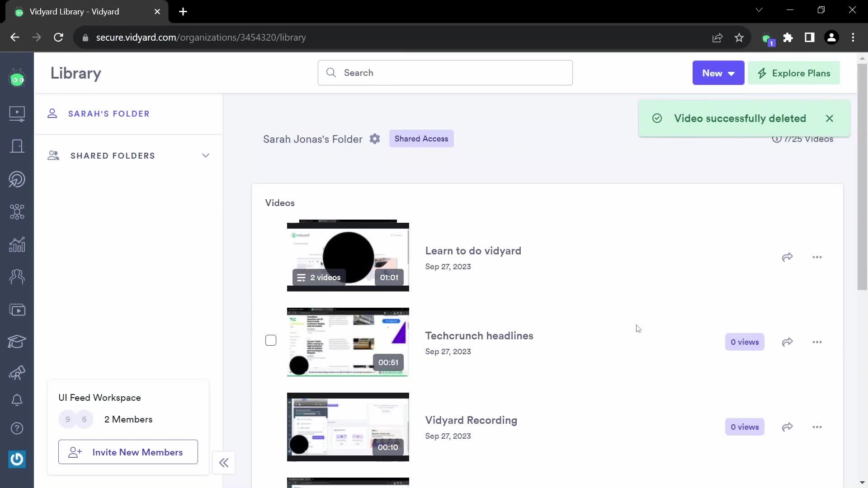Expand the Shared Folders section
The width and height of the screenshot is (868, 488).
pos(206,155)
